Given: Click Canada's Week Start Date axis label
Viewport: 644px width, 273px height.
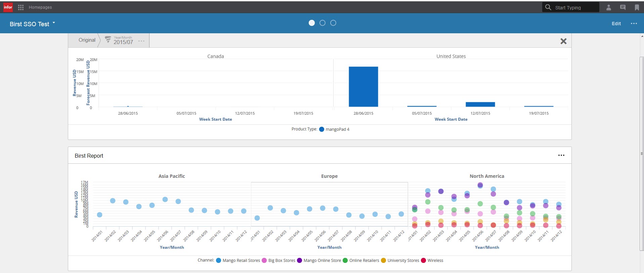Looking at the screenshot, I should (215, 119).
